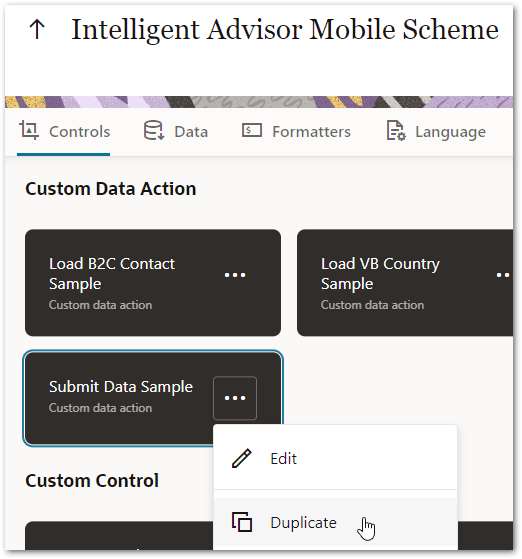Screen dimensions: 522x559
Task: Choose Edit from the context menu
Action: point(335,458)
